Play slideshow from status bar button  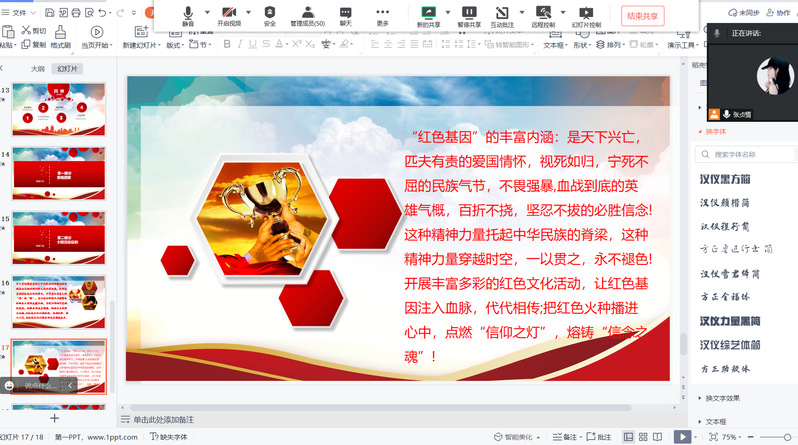coord(682,437)
